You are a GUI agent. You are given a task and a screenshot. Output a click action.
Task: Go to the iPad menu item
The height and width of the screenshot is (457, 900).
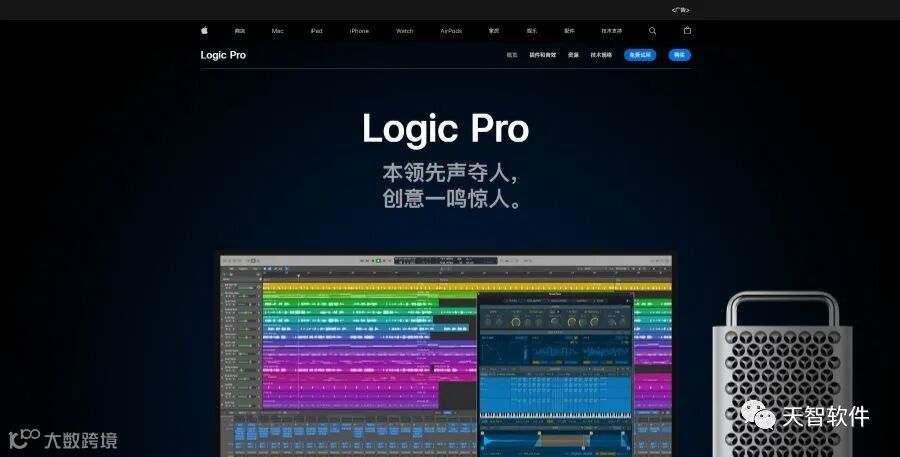click(316, 31)
